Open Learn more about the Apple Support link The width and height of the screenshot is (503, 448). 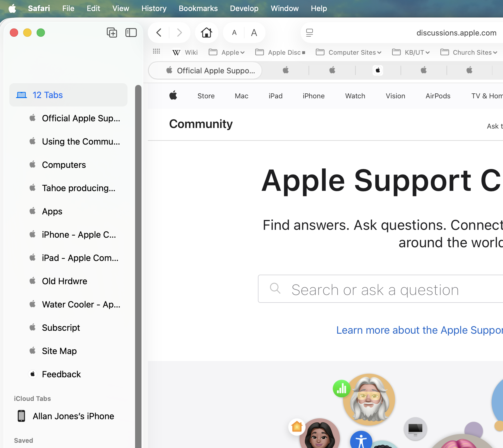[x=419, y=330]
